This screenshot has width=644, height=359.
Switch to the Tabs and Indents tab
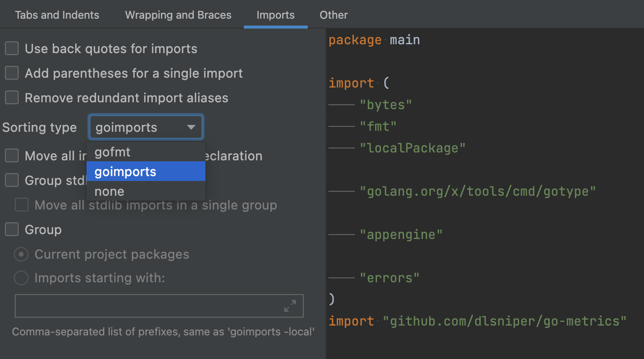57,15
